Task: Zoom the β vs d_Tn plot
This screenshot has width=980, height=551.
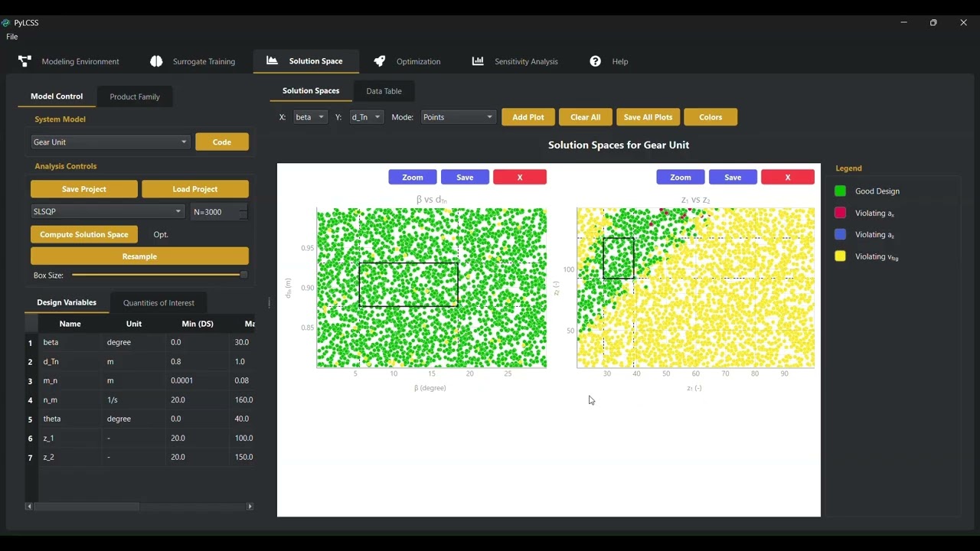Action: 413,178
